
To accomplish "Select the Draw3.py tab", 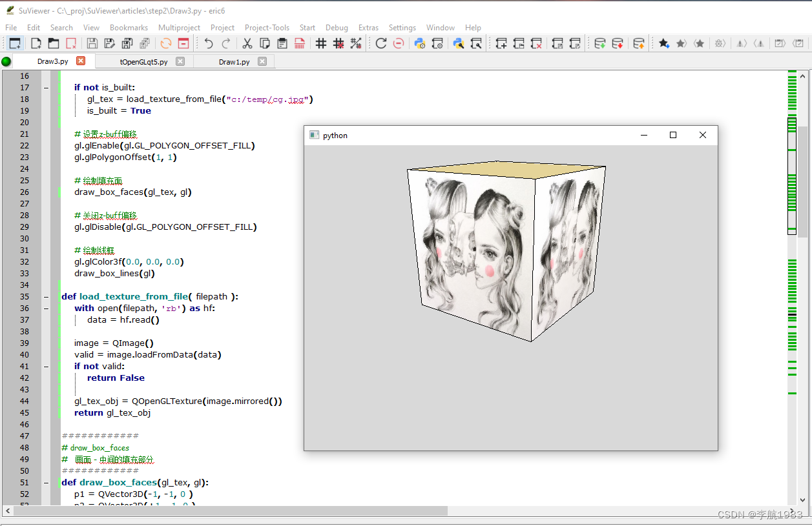I will [x=52, y=61].
